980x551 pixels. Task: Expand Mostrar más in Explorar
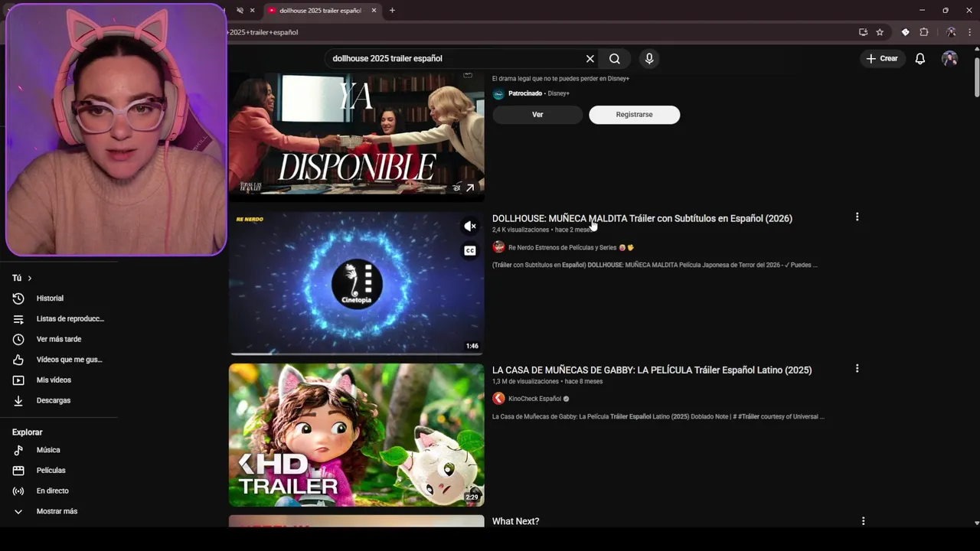point(59,511)
